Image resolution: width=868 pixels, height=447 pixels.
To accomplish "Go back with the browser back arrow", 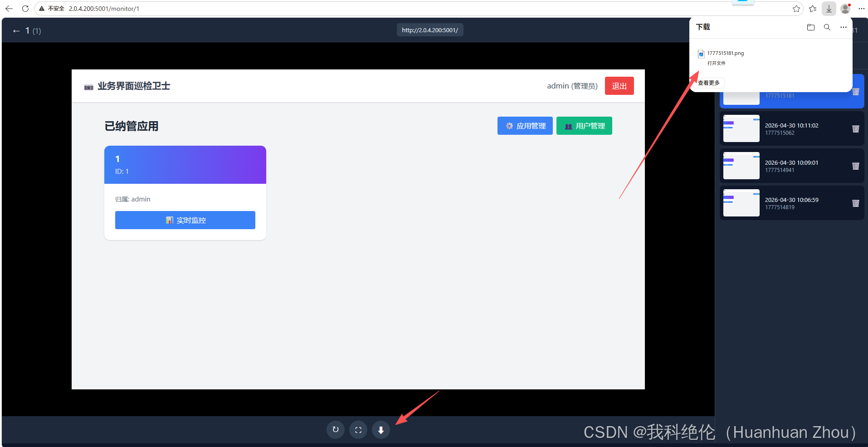I will tap(9, 9).
